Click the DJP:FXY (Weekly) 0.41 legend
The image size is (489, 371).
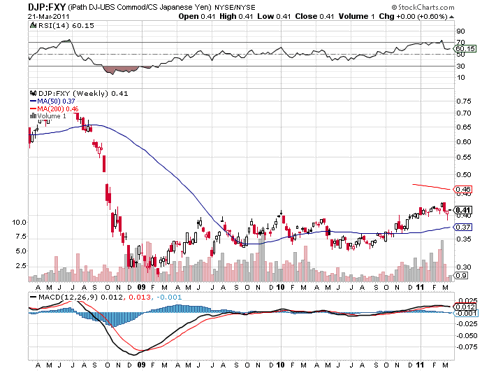pos(83,93)
